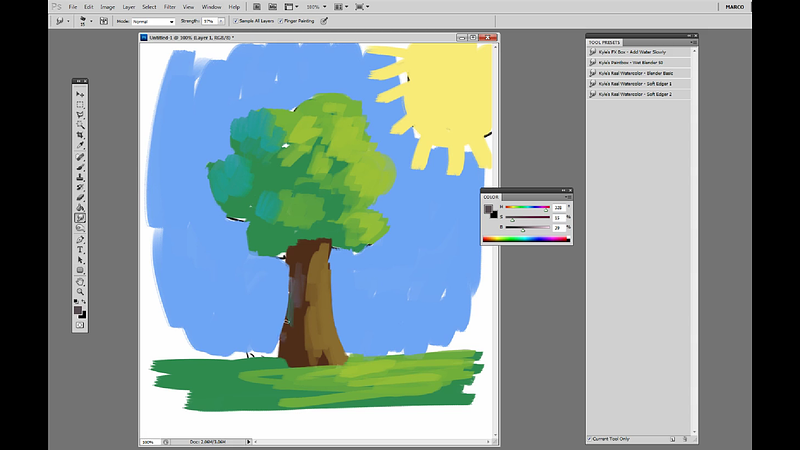Open the Filter menu

(x=168, y=7)
